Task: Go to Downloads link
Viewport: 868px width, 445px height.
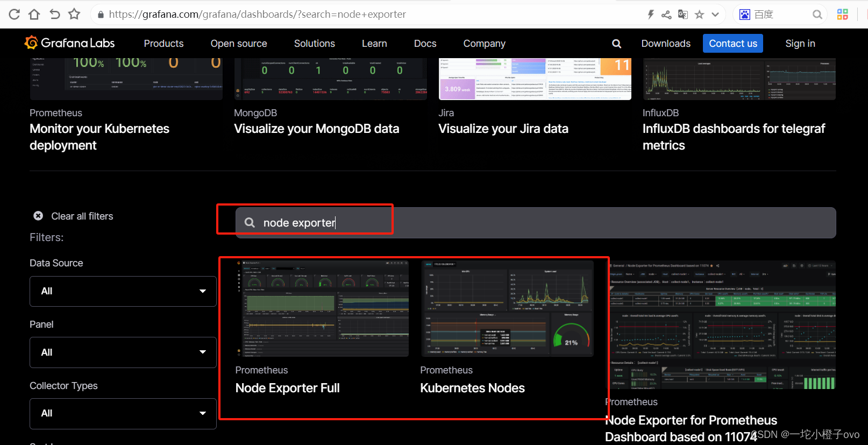Action: click(x=666, y=44)
